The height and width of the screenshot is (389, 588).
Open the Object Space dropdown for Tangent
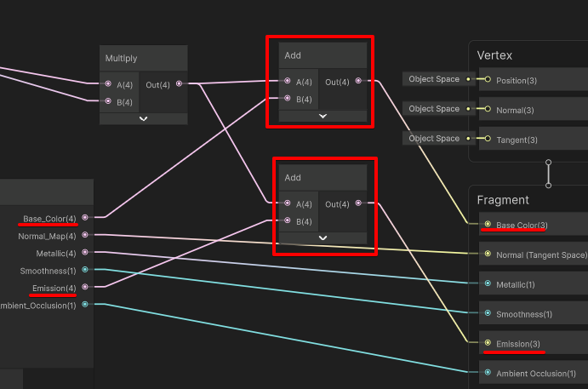[433, 138]
